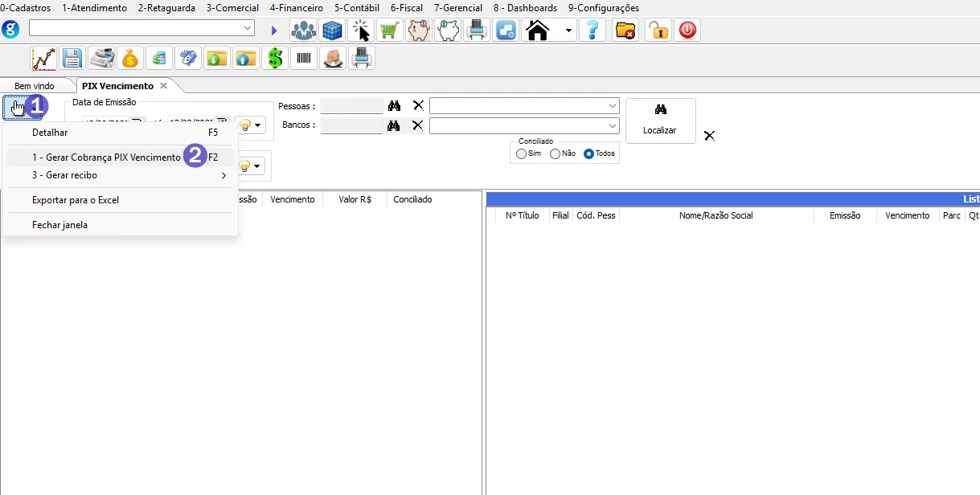Click the red power exit icon

pos(687,31)
